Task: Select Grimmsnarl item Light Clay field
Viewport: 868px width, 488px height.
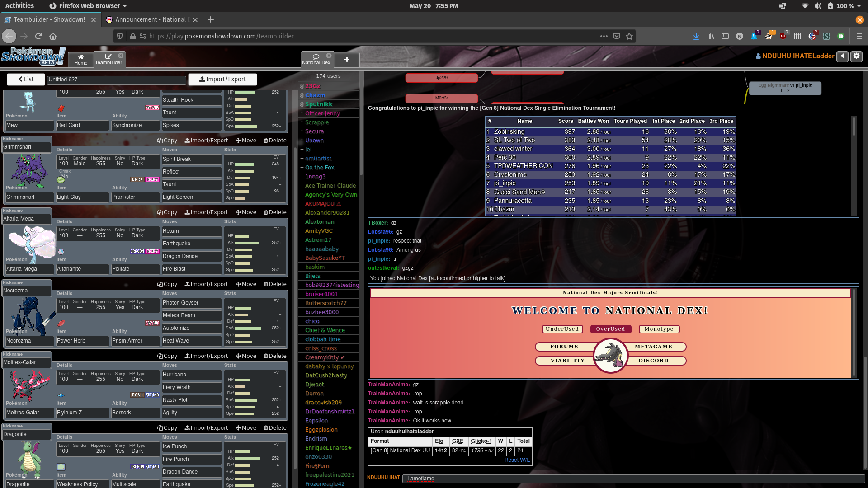Action: pyautogui.click(x=82, y=197)
